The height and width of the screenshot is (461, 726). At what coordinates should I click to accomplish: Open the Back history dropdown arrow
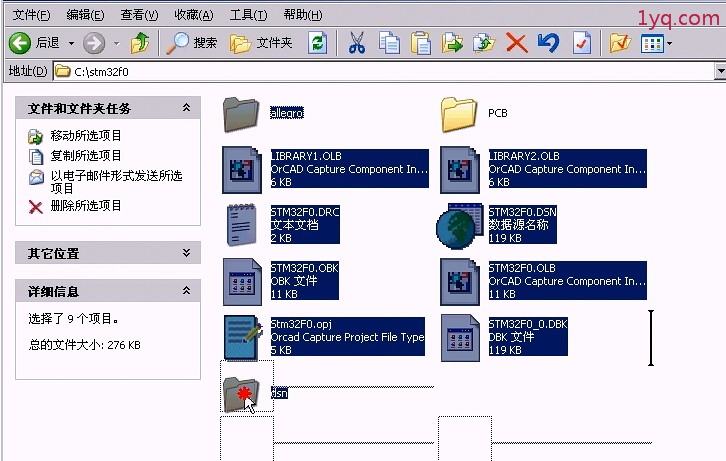[x=71, y=44]
